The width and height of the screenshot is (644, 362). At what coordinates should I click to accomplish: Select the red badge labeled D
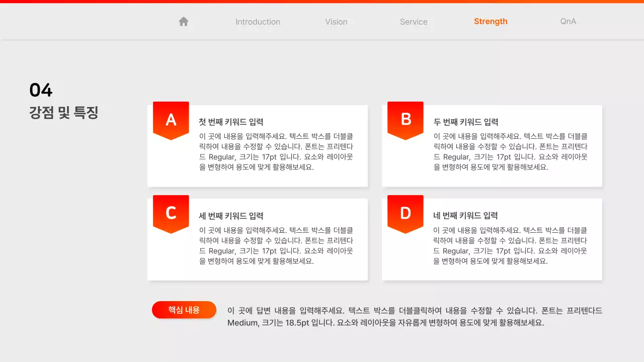click(405, 213)
